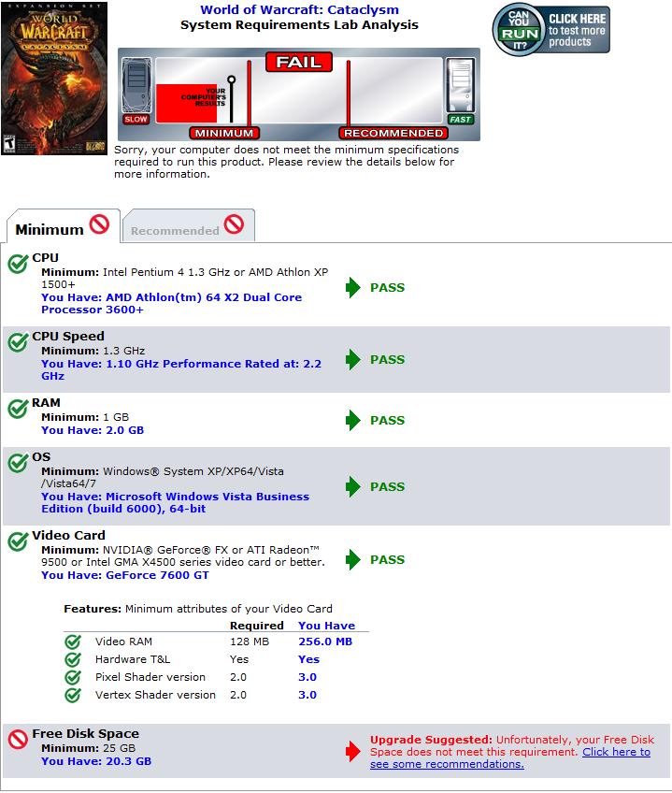Click the AMD Athlon 64 X2 processor text
This screenshot has height=793, width=672.
[171, 303]
